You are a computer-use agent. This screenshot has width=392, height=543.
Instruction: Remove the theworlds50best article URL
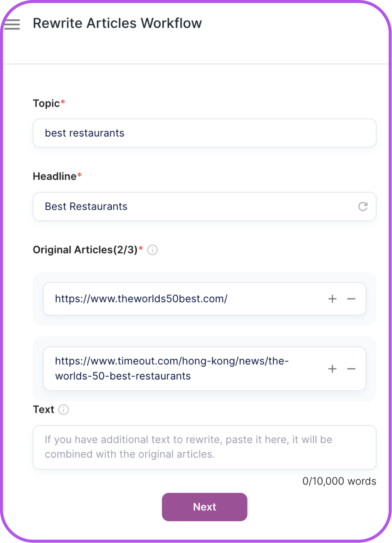(351, 299)
